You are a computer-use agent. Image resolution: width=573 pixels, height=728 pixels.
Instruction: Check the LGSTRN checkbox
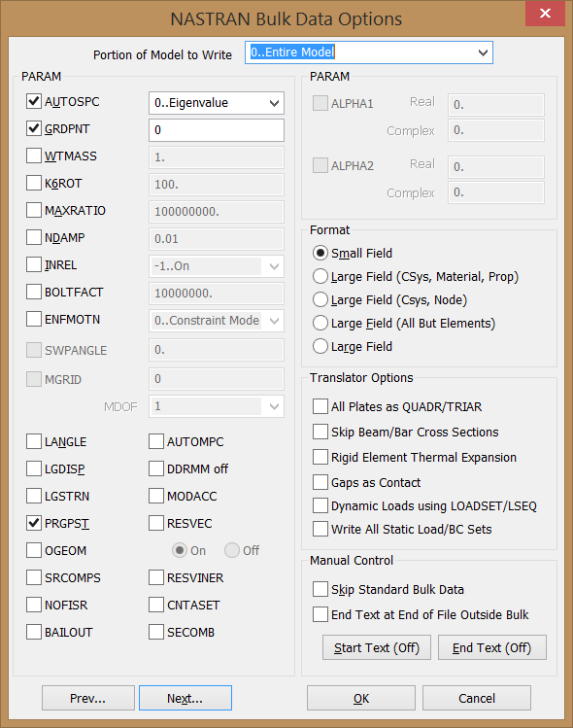click(x=34, y=496)
